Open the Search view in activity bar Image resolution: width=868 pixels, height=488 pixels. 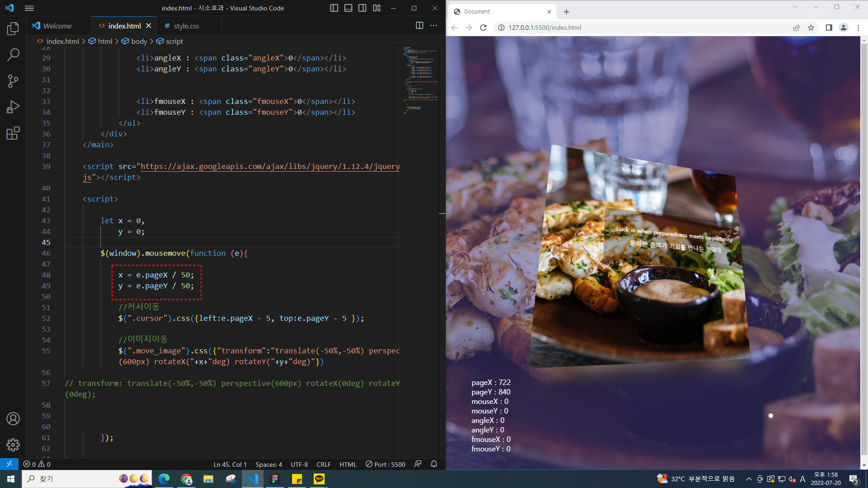pos(13,55)
